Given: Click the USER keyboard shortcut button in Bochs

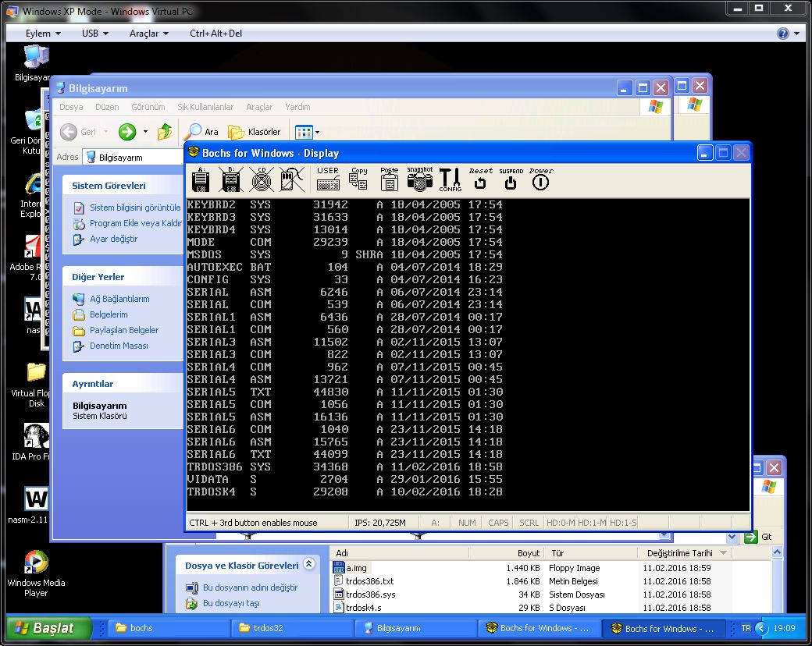Looking at the screenshot, I should (x=328, y=179).
